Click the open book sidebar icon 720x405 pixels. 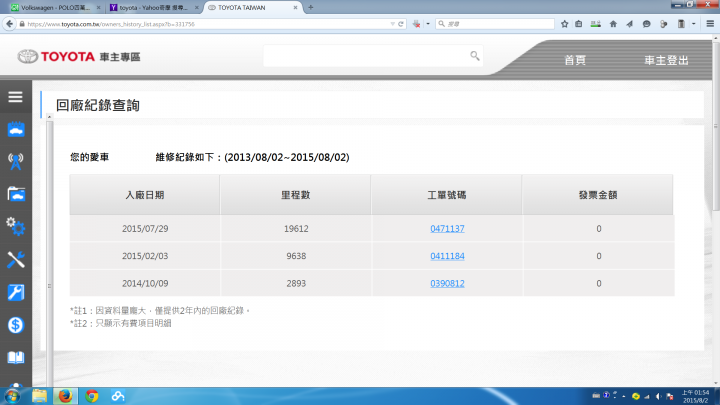click(16, 357)
